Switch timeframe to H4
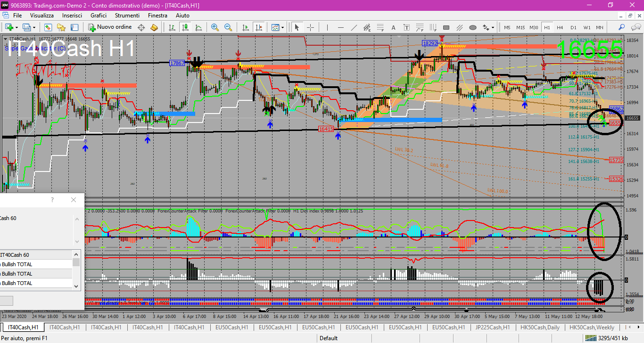 560,27
